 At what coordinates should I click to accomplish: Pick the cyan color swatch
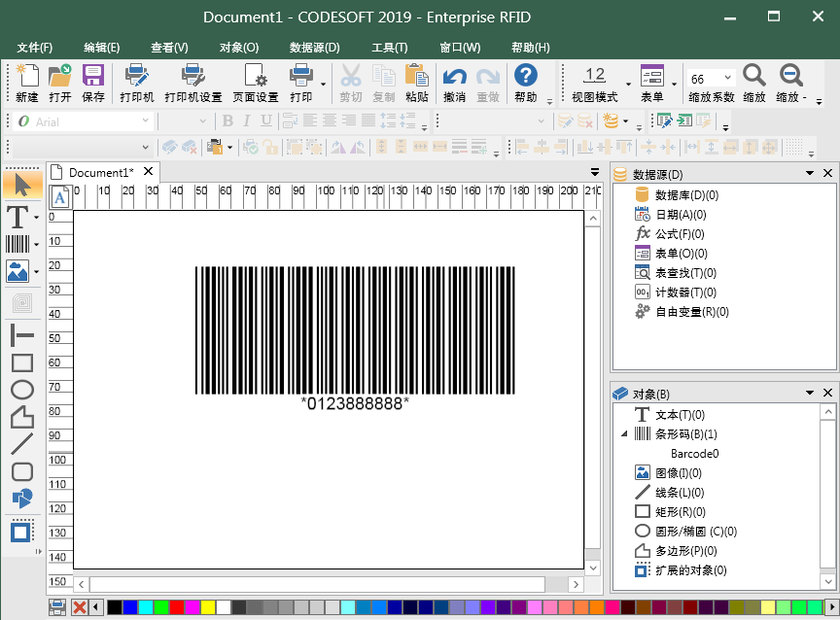(x=146, y=607)
